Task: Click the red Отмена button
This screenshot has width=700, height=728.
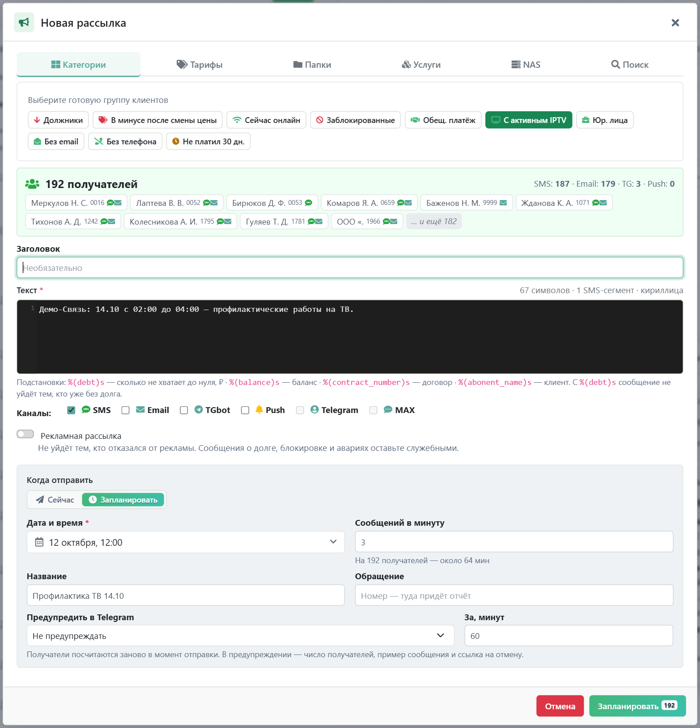Action: coord(560,706)
